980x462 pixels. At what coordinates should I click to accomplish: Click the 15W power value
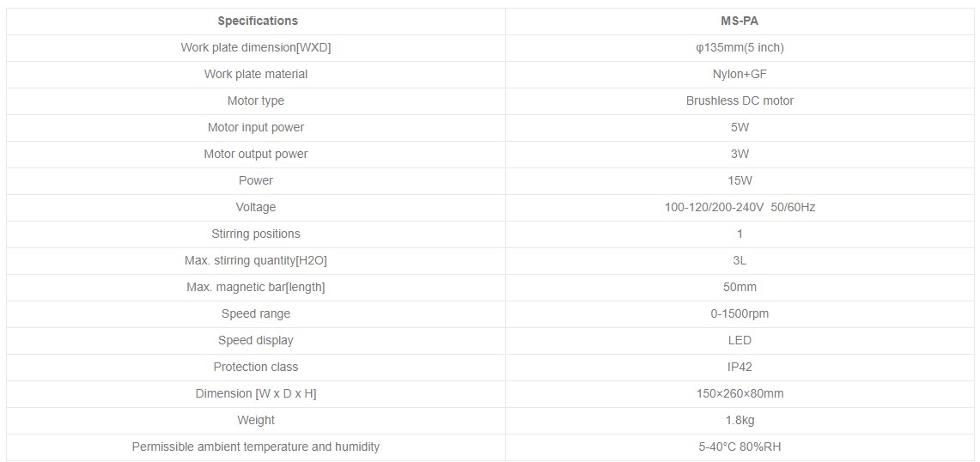pos(740,180)
